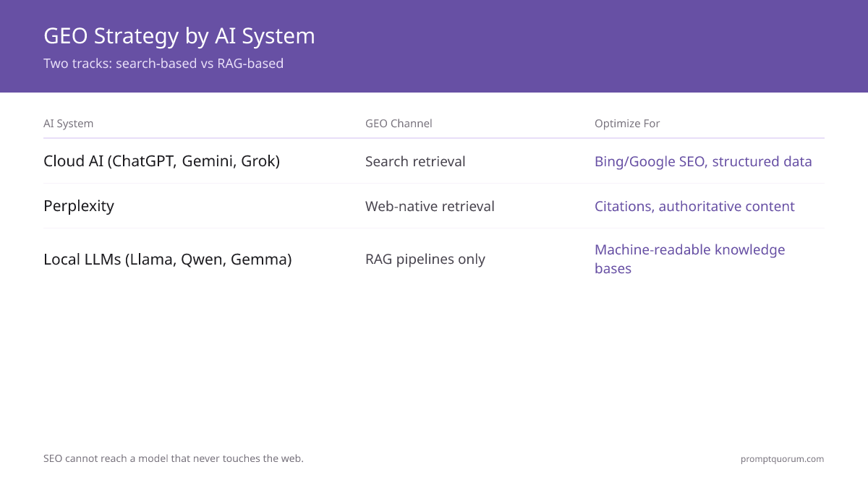Click the 'RAG pipelines only' cell
868x488 pixels.
[x=425, y=259]
